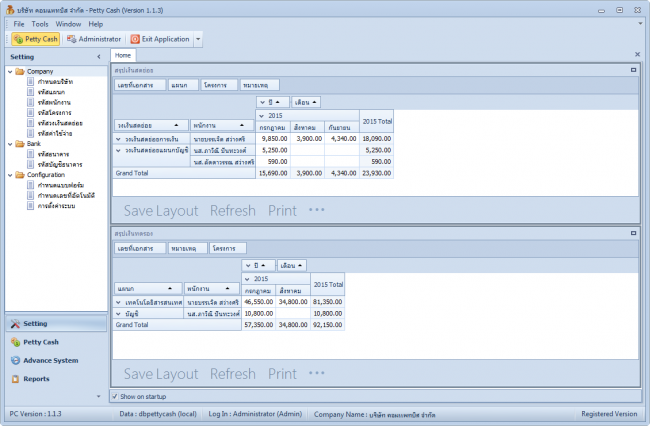Collapse the วงเงินสดย่อยการเงิน row group
The image size is (650, 426).
point(119,139)
